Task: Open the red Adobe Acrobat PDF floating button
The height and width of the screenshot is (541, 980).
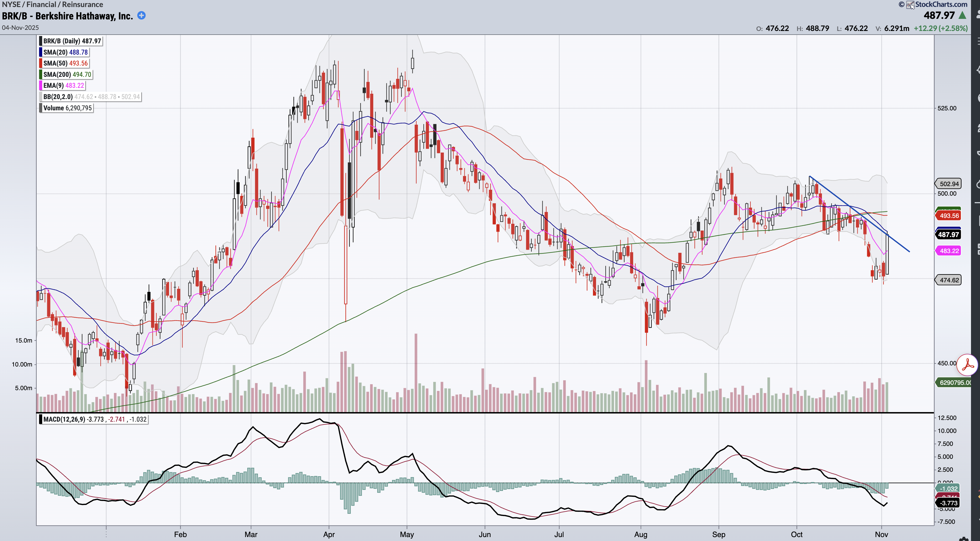Action: (967, 365)
